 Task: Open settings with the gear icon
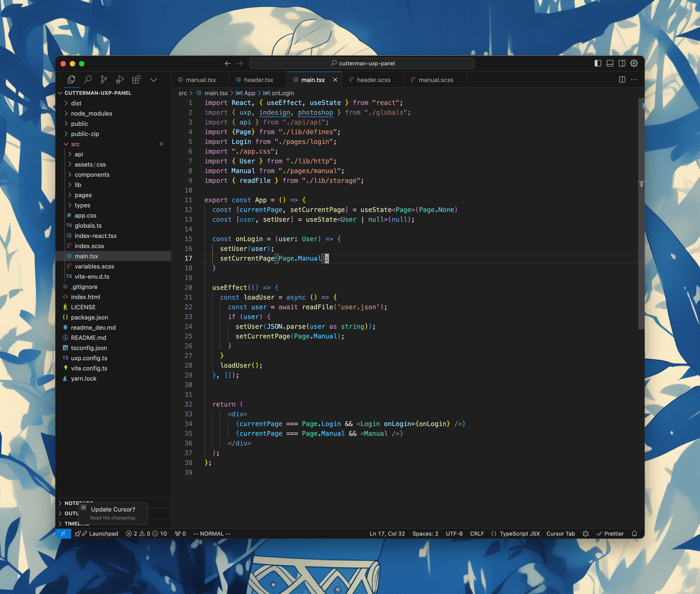(634, 63)
